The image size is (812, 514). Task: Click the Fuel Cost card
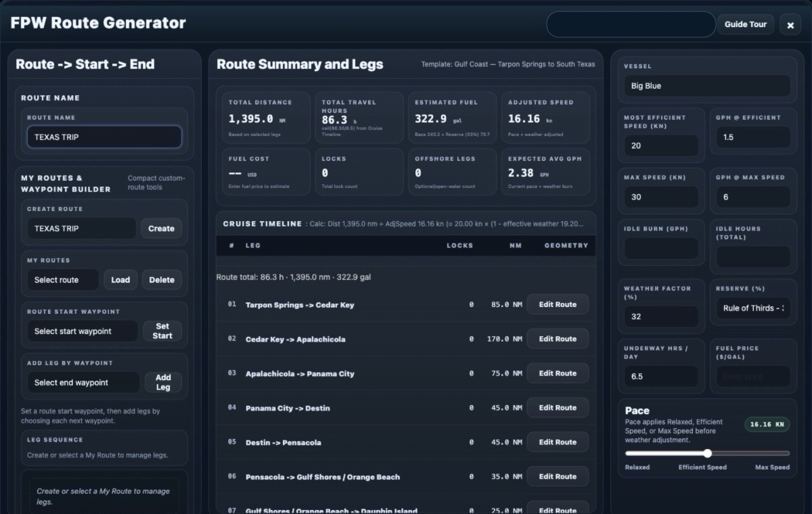tap(267, 172)
